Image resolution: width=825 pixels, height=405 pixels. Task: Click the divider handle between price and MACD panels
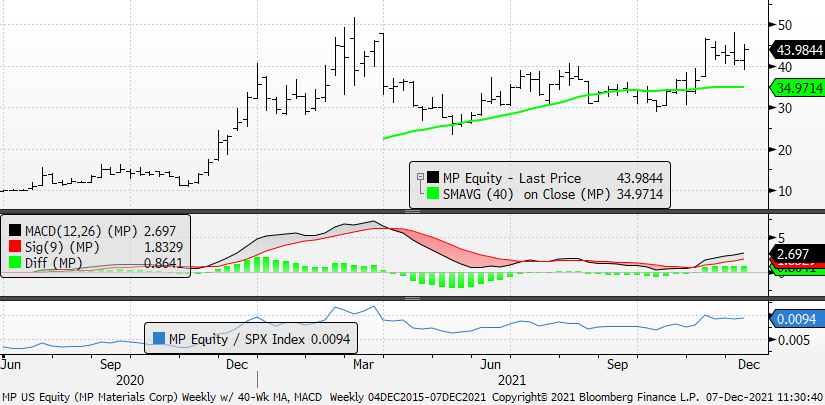pos(412,211)
